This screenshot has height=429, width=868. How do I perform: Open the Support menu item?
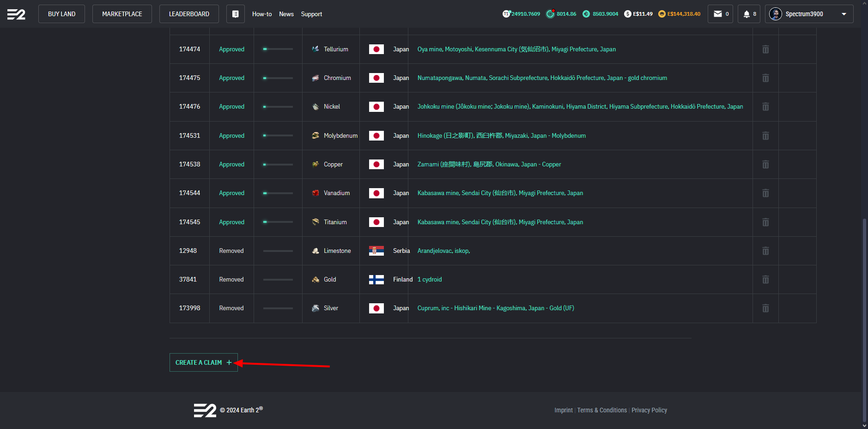pyautogui.click(x=311, y=14)
